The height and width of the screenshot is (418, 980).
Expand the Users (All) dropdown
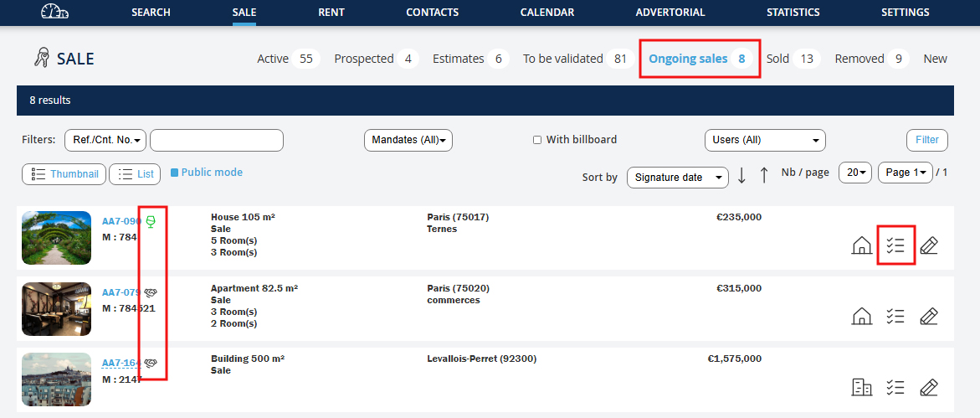[x=765, y=140]
